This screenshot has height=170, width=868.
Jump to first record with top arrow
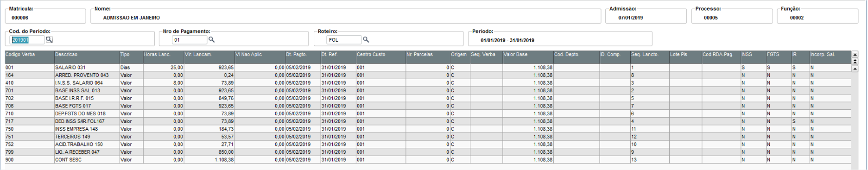pyautogui.click(x=855, y=54)
